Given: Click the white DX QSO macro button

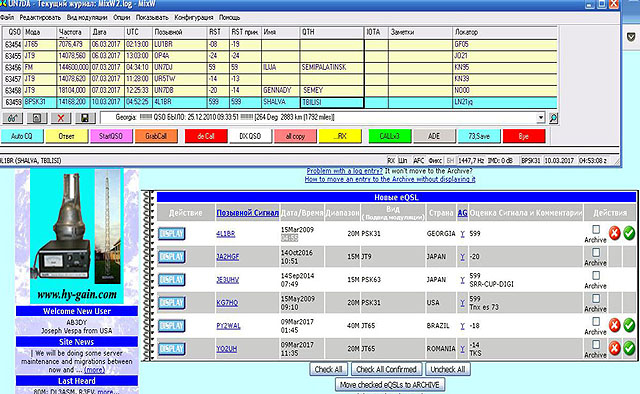Looking at the screenshot, I should click(x=250, y=136).
